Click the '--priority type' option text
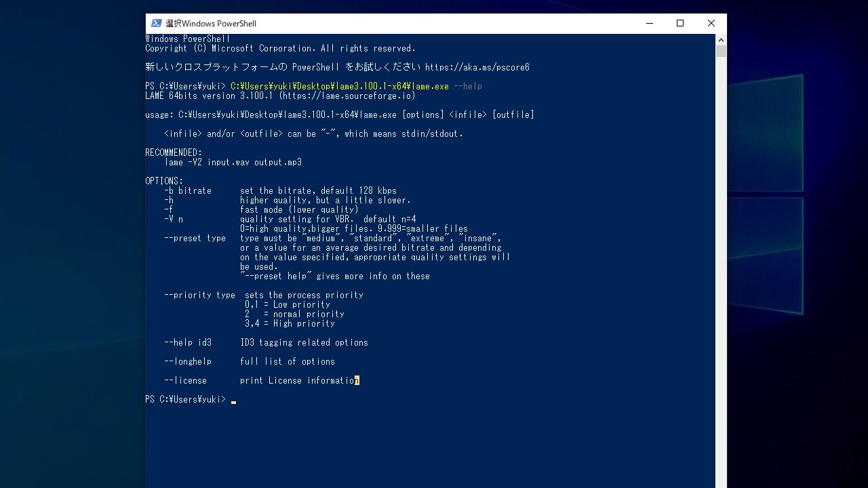The width and height of the screenshot is (868, 488). pos(200,295)
